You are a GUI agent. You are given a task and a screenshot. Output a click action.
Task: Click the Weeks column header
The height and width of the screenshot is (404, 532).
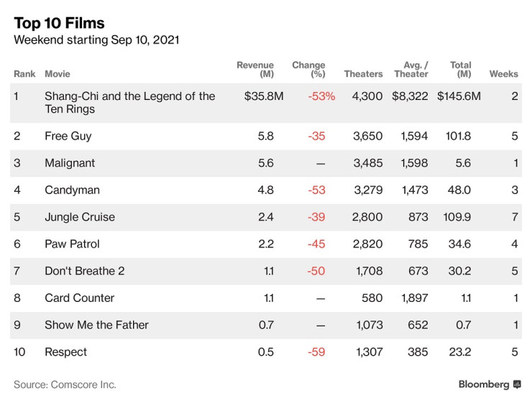503,74
